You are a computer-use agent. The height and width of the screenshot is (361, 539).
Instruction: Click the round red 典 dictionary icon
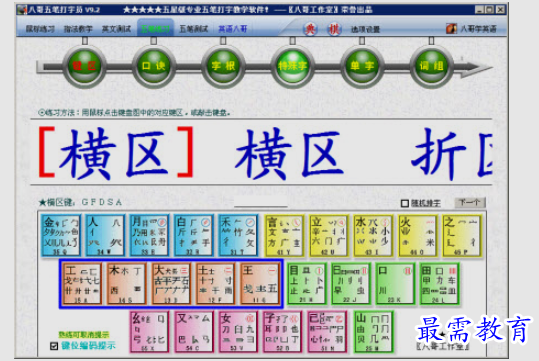point(310,29)
